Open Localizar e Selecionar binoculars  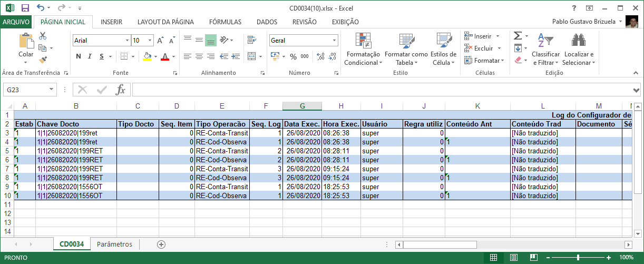click(579, 49)
